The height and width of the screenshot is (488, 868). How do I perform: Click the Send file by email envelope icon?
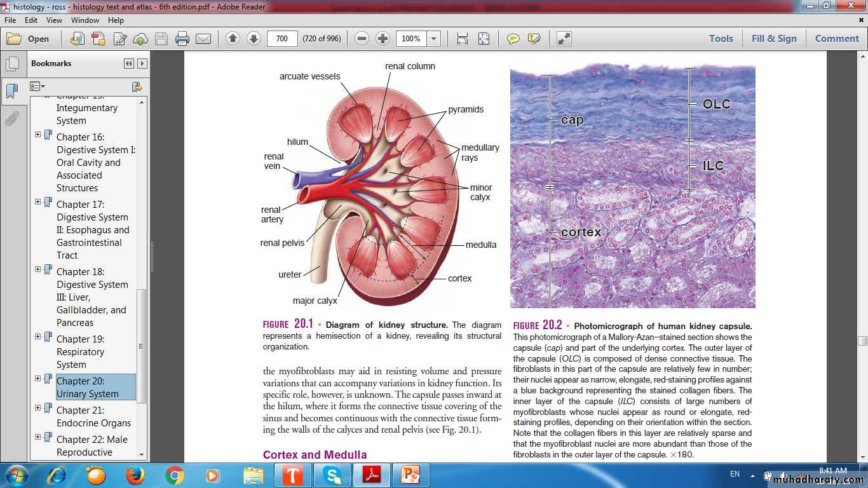[203, 39]
